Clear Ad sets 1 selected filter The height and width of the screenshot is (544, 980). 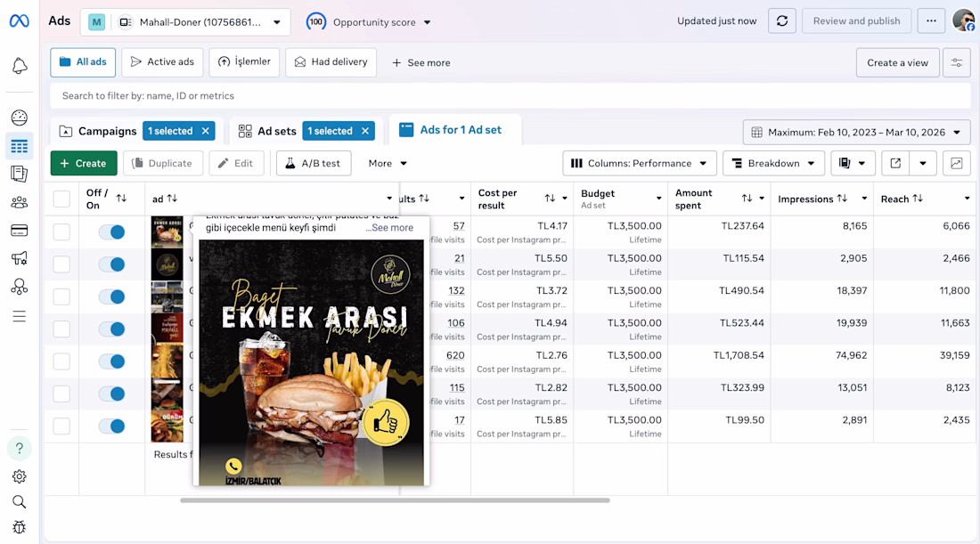pos(365,131)
